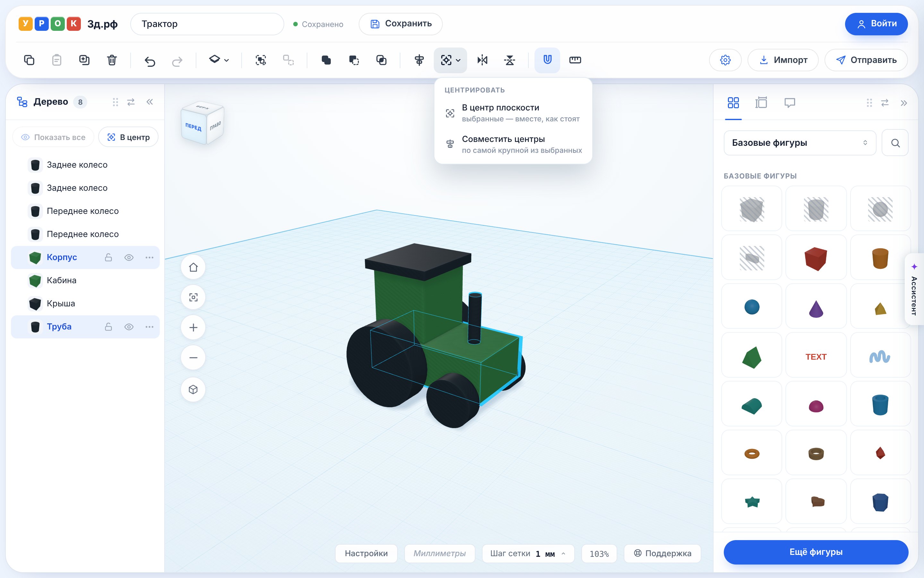924x578 pixels.
Task: Toggle the lock on Труба row
Action: [x=108, y=327]
